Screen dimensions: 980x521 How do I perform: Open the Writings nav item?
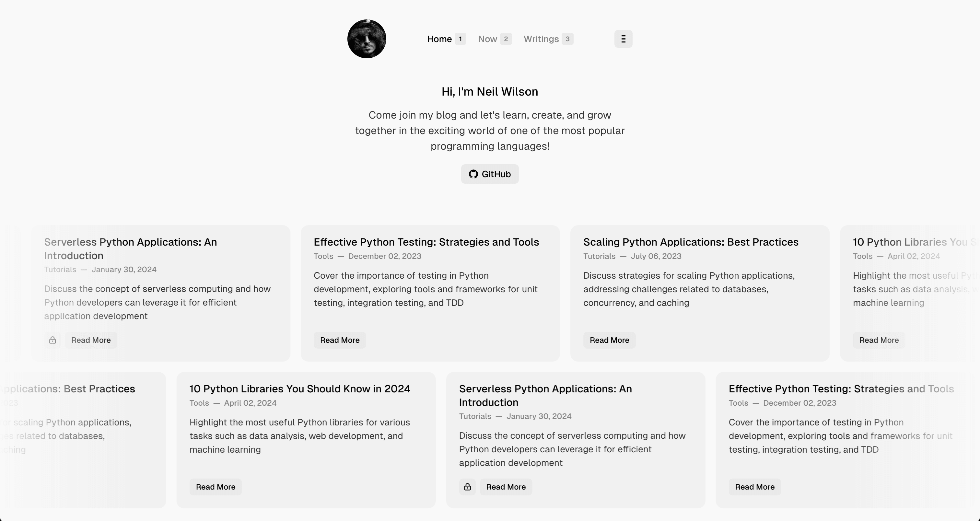(x=541, y=39)
